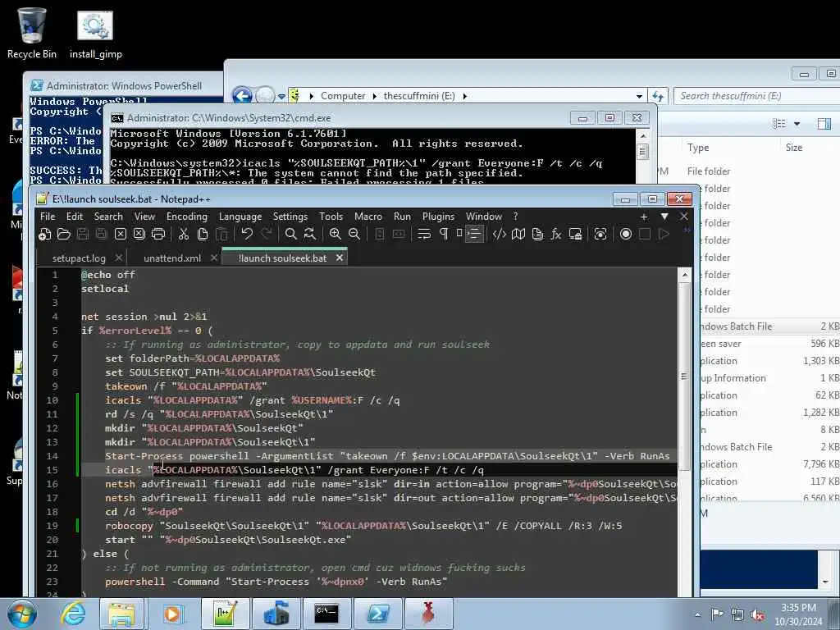
Task: Open the Replace dialog icon
Action: pyautogui.click(x=309, y=234)
